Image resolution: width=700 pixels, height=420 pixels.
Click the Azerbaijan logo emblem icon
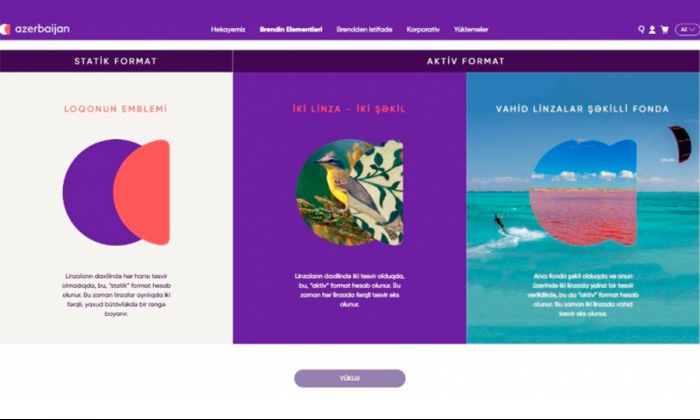pos(5,29)
